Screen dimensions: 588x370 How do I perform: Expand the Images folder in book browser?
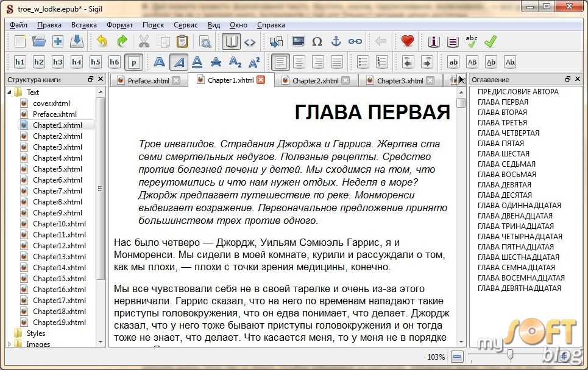pyautogui.click(x=9, y=344)
